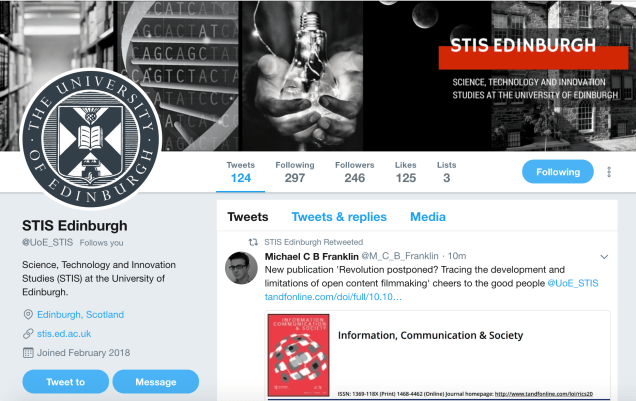This screenshot has height=401, width=636.
Task: Open the three-dot more options menu
Action: 609,172
